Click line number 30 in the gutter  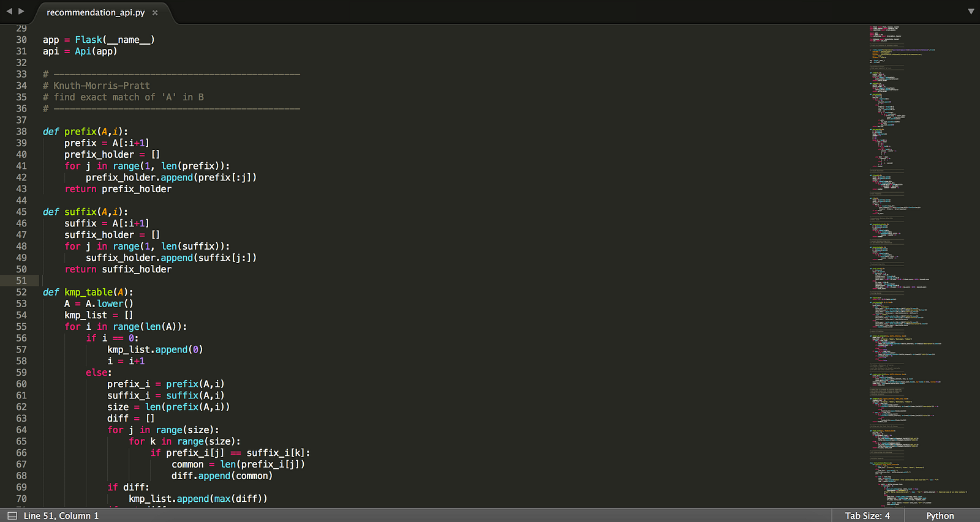click(21, 40)
